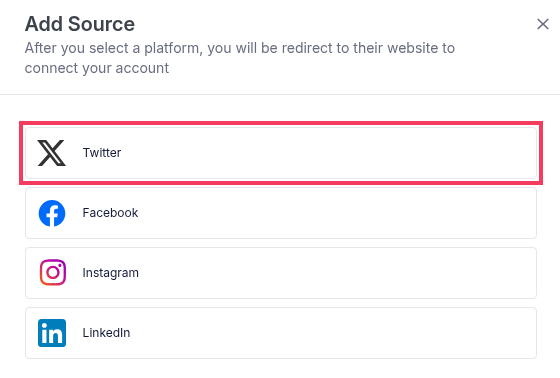Choose the LinkedIn platform row

click(x=281, y=333)
